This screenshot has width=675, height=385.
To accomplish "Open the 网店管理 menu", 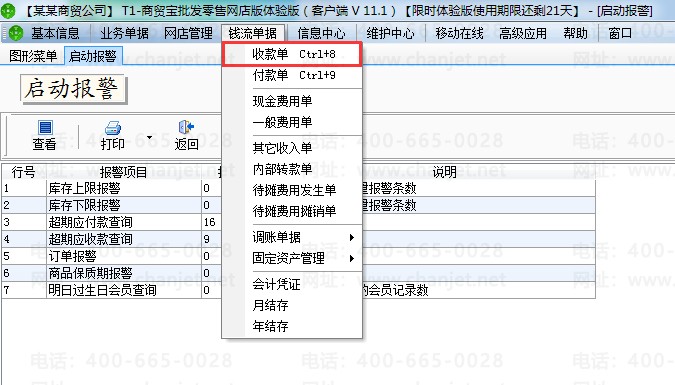I will tap(189, 33).
